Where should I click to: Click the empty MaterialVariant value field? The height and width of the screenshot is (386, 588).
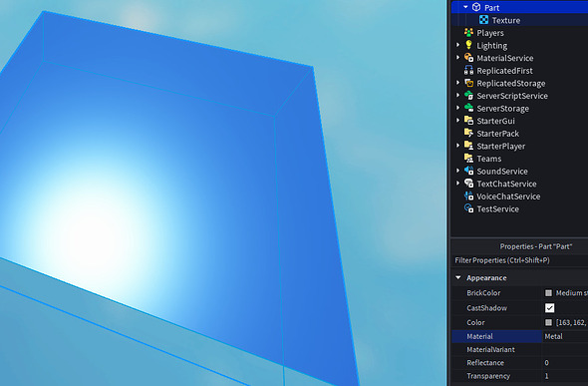pyautogui.click(x=565, y=350)
